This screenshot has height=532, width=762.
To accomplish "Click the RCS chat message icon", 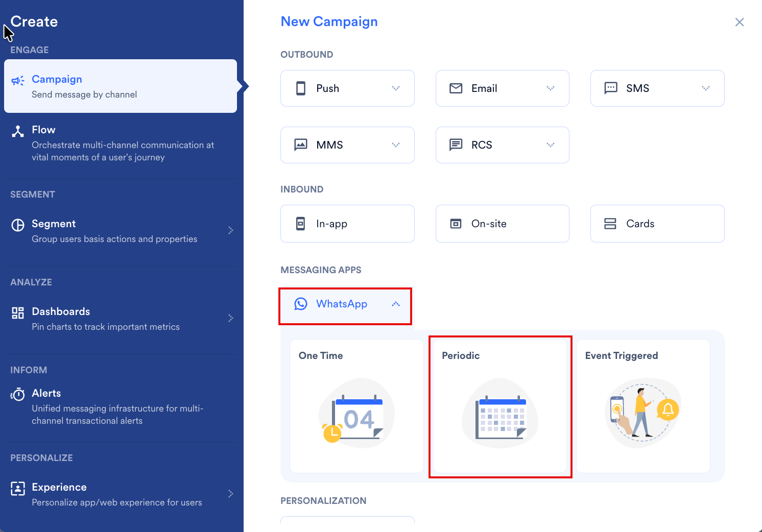I will pyautogui.click(x=456, y=145).
